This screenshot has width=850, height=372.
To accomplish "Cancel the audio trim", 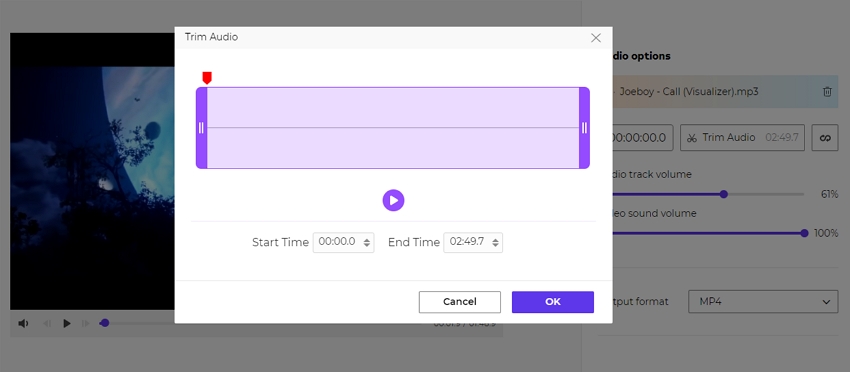I will click(x=460, y=302).
